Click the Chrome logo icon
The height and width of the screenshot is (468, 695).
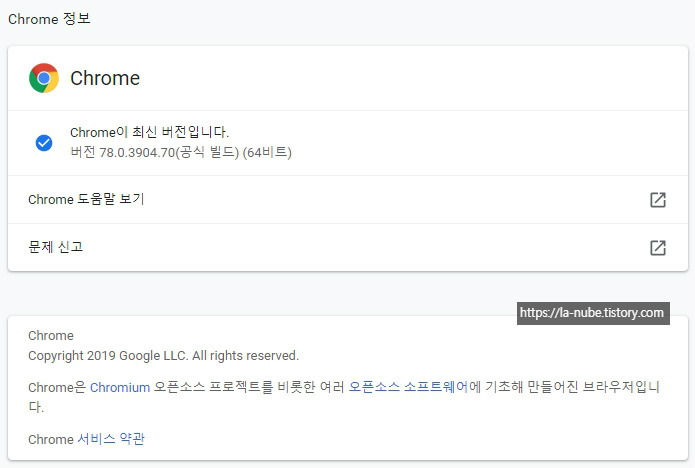44,78
